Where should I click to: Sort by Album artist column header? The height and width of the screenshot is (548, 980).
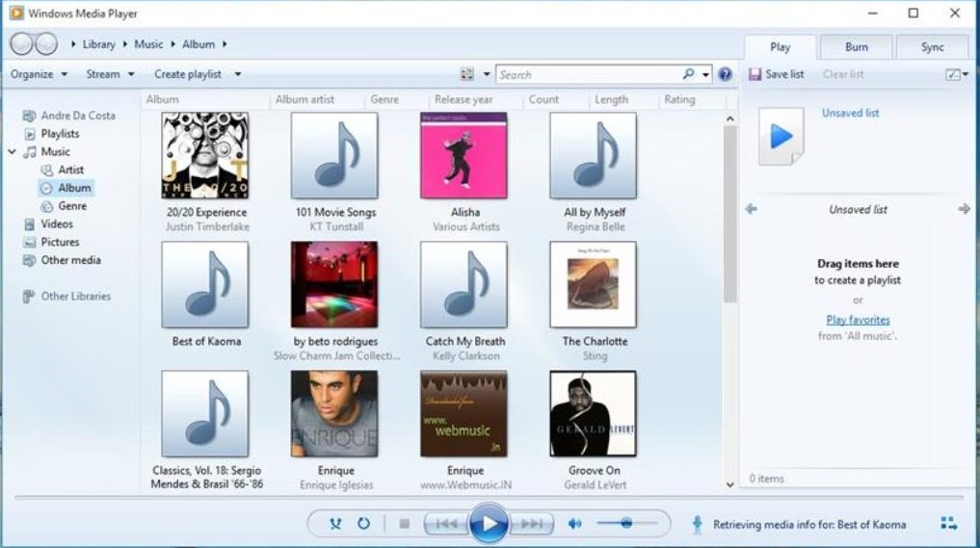pyautogui.click(x=305, y=99)
